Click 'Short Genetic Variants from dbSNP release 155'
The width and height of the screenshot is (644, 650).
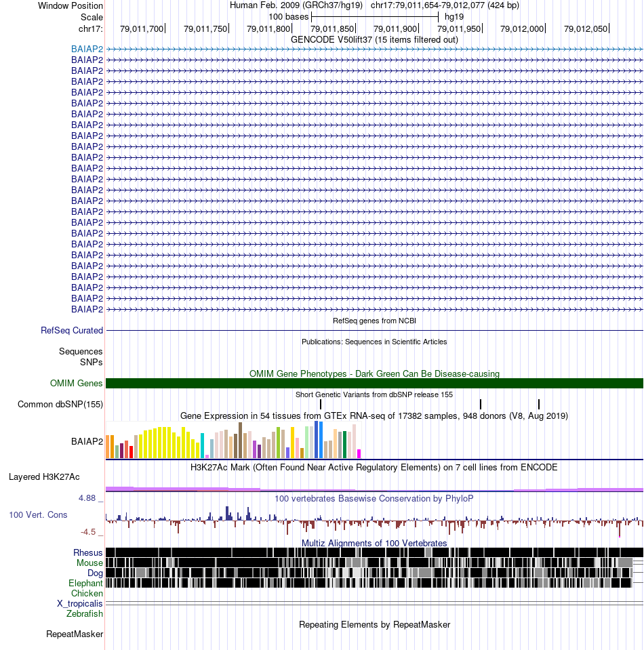[374, 394]
